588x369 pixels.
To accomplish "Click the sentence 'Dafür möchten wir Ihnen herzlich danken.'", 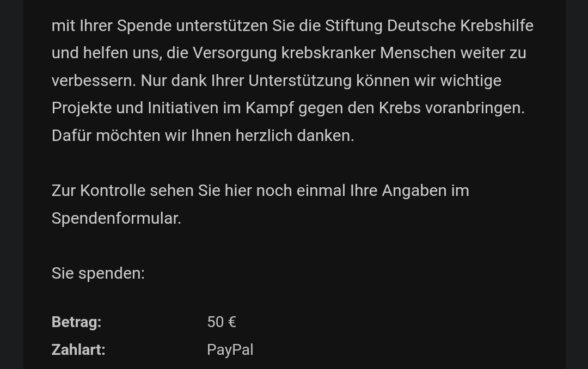I will pyautogui.click(x=203, y=136).
